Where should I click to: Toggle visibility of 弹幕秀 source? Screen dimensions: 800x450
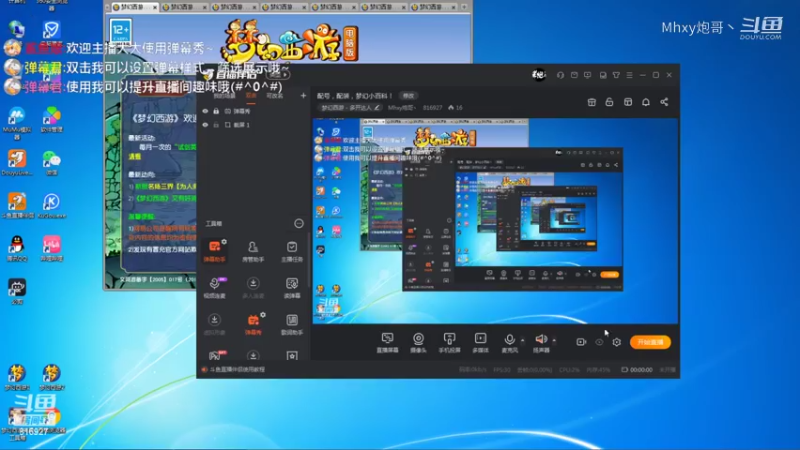(205, 111)
